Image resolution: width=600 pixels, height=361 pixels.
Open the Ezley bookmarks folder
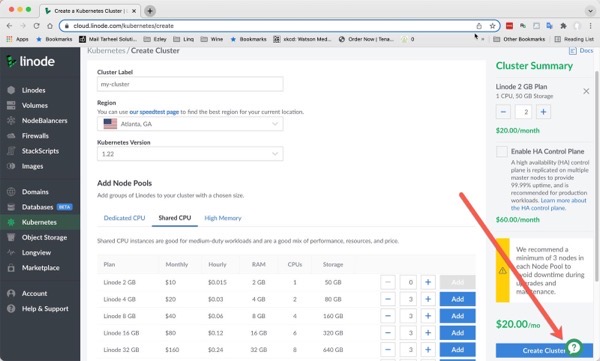coord(155,39)
